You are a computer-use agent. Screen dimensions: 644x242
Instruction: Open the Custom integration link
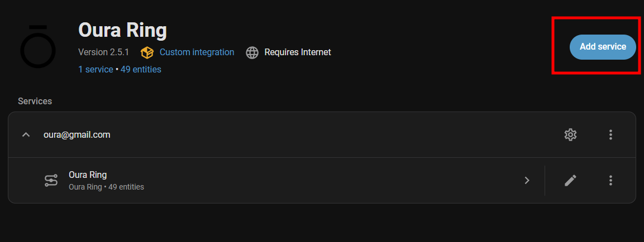point(197,52)
